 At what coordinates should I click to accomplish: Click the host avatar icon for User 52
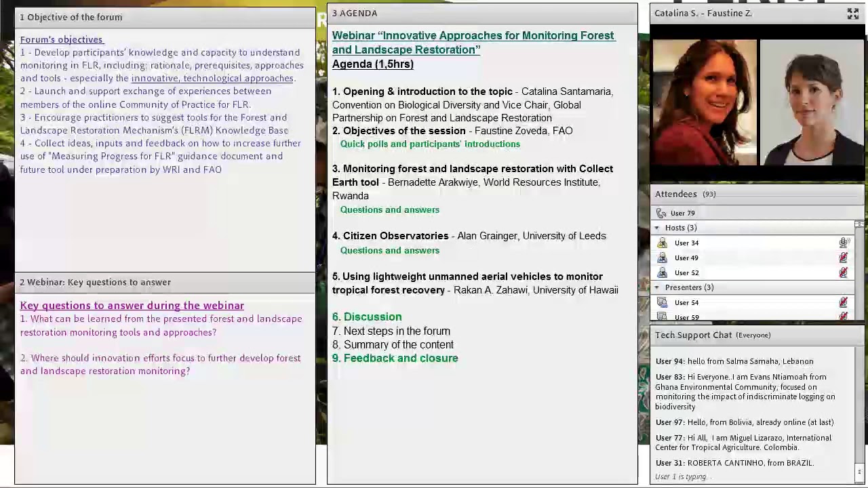point(663,272)
